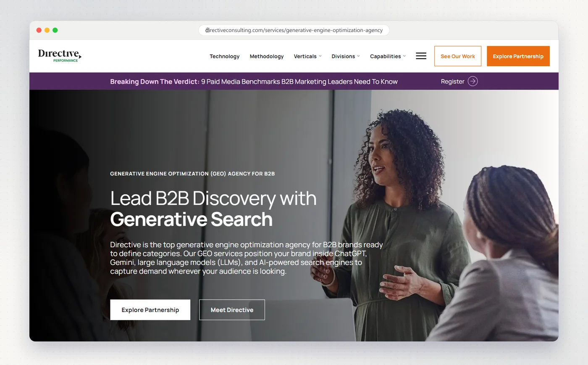Click the green maximize window button
The height and width of the screenshot is (365, 588).
coord(55,30)
